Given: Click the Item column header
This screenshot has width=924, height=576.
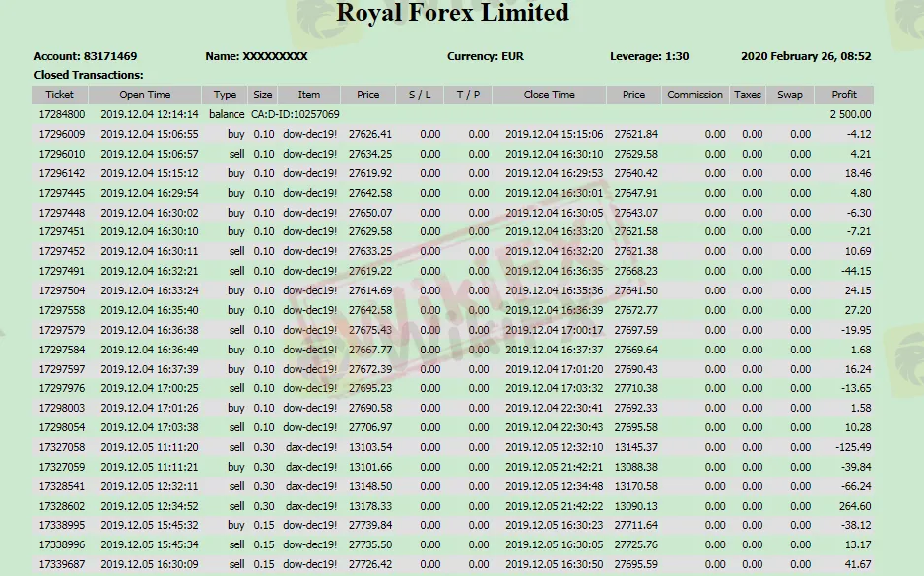Looking at the screenshot, I should pos(308,95).
